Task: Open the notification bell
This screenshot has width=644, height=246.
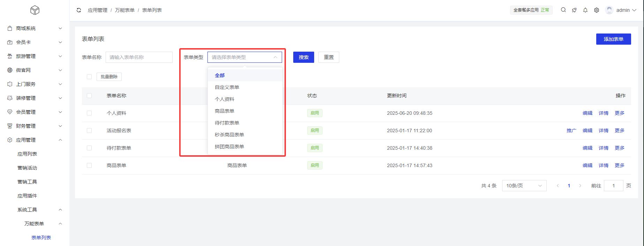Action: (585, 10)
